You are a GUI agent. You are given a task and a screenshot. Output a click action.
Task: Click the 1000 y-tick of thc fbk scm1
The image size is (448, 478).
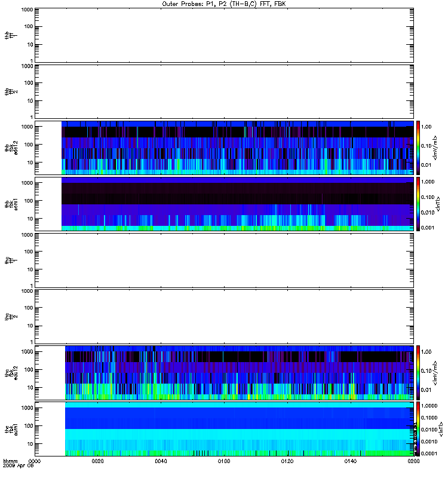pyautogui.click(x=27, y=408)
